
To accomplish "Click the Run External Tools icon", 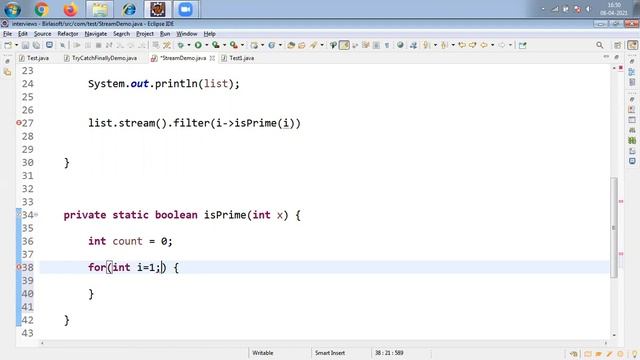I will [234, 45].
